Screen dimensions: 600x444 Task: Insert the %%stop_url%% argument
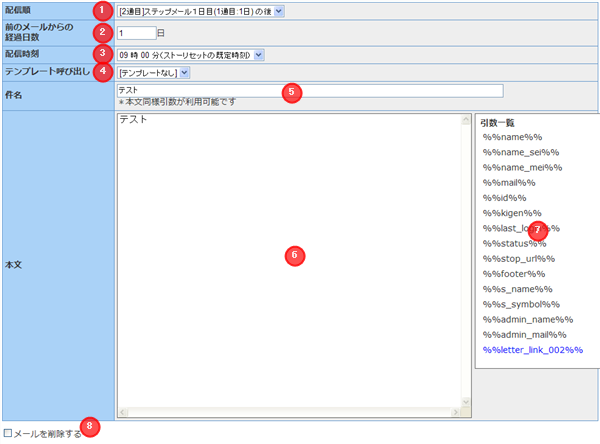pyautogui.click(x=517, y=259)
